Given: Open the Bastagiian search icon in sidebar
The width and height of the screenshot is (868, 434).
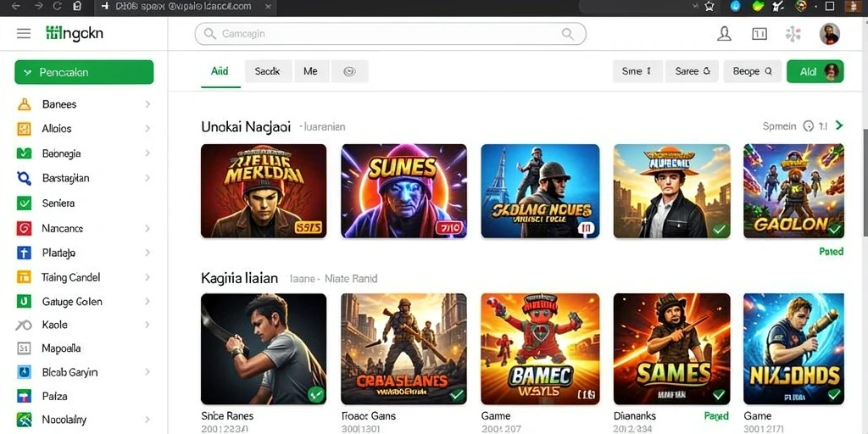Looking at the screenshot, I should 24,178.
